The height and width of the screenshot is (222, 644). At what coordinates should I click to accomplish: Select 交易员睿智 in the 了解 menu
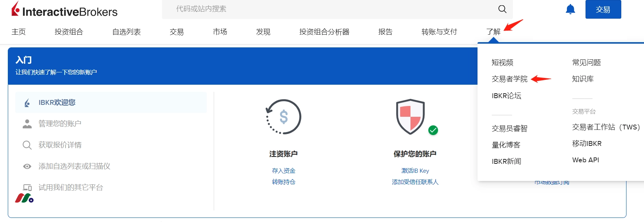click(510, 129)
